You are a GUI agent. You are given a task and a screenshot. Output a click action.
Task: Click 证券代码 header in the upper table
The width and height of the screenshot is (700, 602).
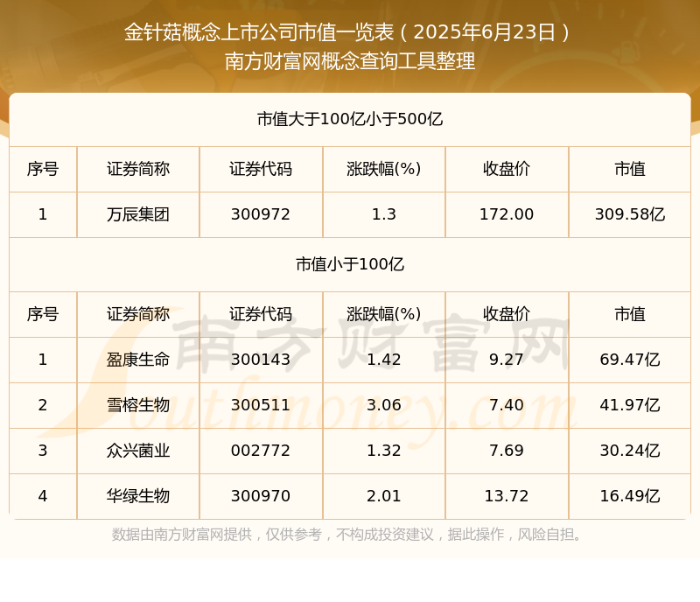click(261, 169)
